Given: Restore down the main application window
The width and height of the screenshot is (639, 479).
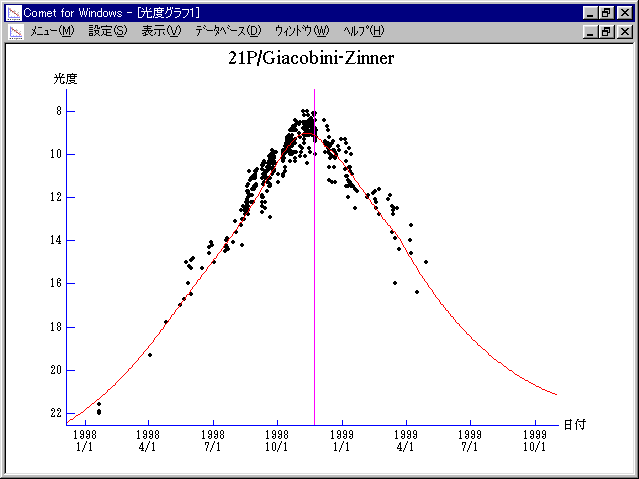Looking at the screenshot, I should point(606,12).
